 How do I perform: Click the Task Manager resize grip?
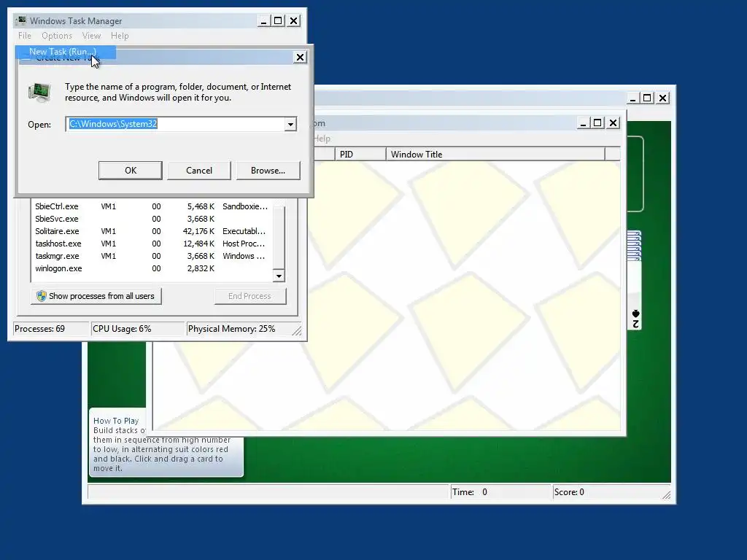tap(297, 330)
